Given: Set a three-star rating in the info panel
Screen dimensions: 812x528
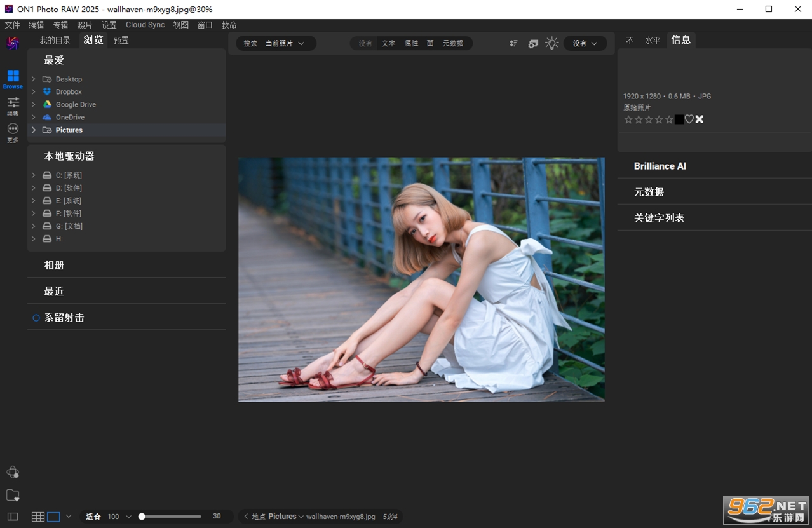Looking at the screenshot, I should [649, 119].
